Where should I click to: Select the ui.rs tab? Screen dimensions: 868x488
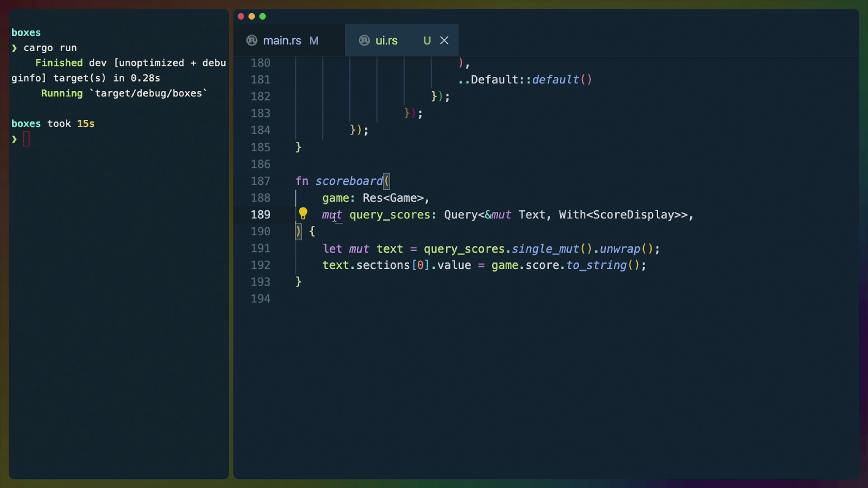(x=387, y=41)
